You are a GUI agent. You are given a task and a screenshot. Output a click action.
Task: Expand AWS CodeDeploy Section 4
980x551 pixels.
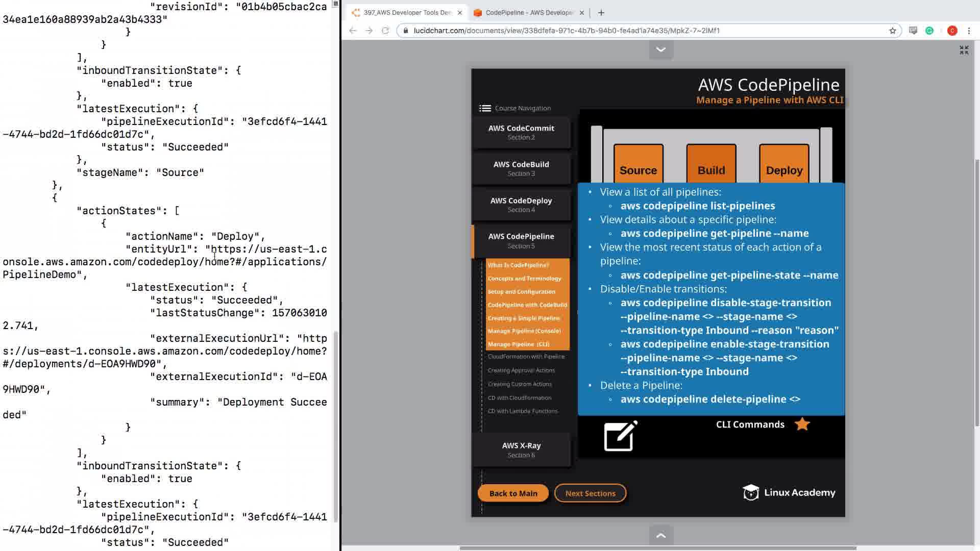(x=521, y=205)
